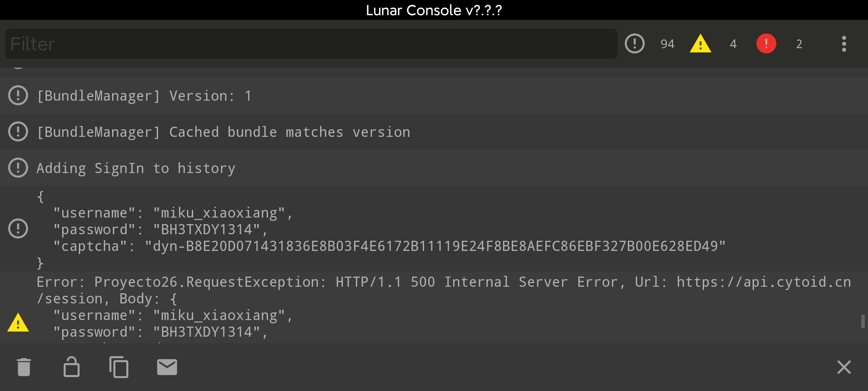Clear the log with the trash icon
The height and width of the screenshot is (391, 868).
pos(24,367)
